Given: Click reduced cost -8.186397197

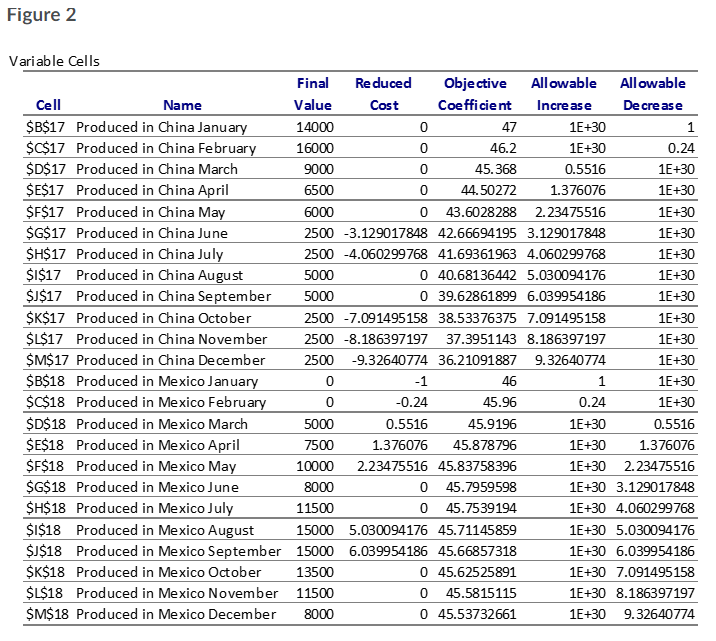Looking at the screenshot, I should point(386,339).
